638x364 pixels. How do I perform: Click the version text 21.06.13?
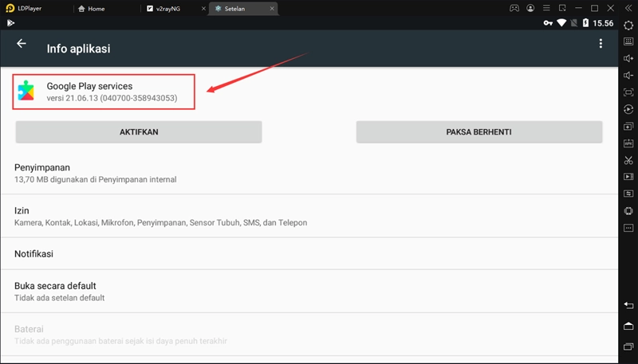(x=112, y=98)
